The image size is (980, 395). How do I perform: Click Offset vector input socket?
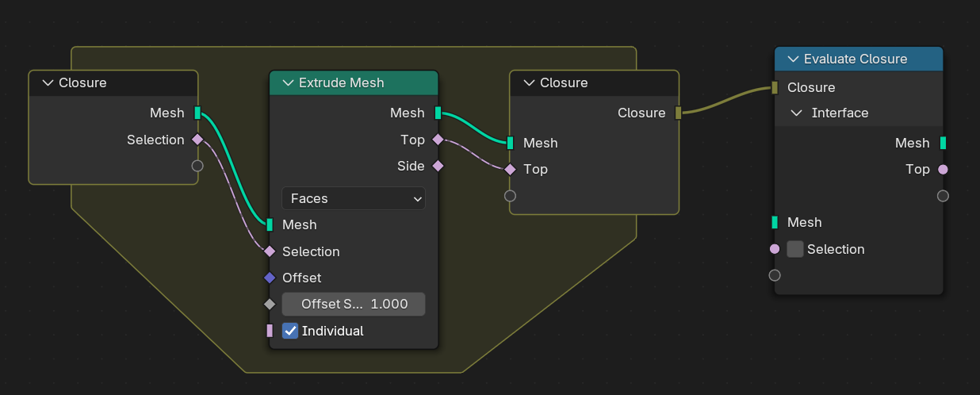(x=270, y=278)
